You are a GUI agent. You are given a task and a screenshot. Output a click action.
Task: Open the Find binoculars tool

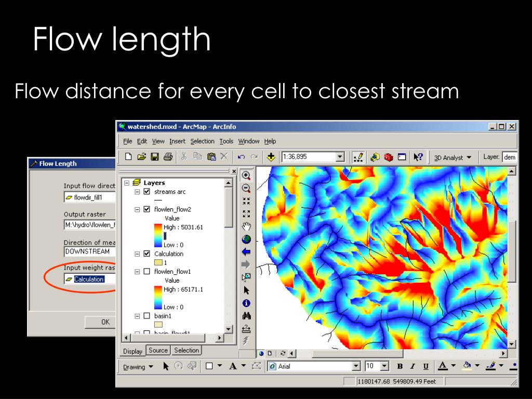pyautogui.click(x=246, y=316)
